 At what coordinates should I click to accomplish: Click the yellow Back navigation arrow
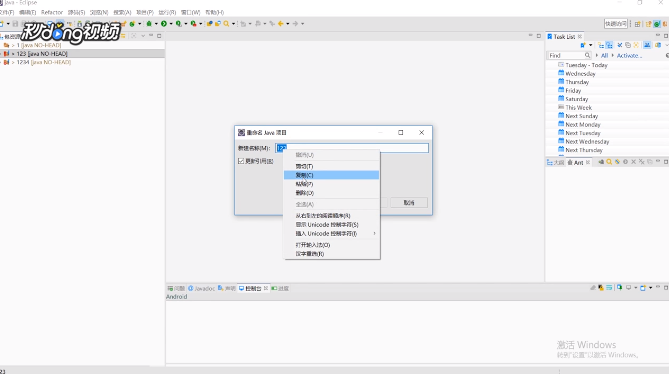(281, 24)
